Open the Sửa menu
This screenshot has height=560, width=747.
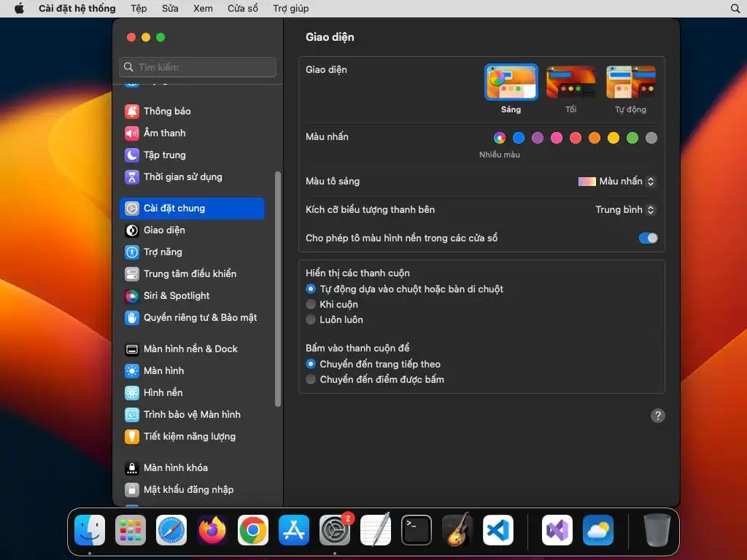[170, 9]
